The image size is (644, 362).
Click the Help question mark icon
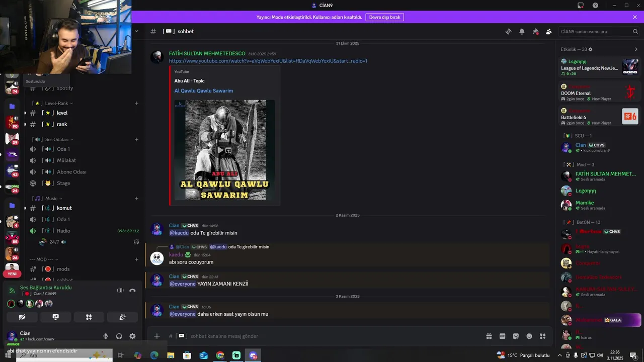point(595,6)
